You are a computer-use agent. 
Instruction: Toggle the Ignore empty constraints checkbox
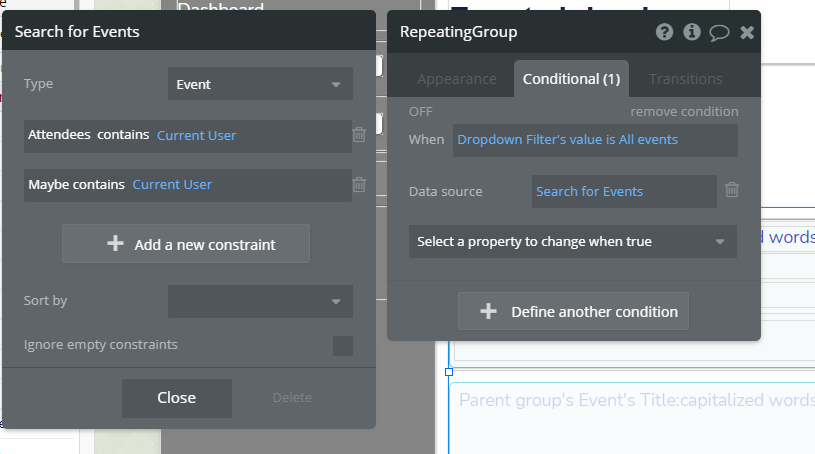(x=343, y=346)
